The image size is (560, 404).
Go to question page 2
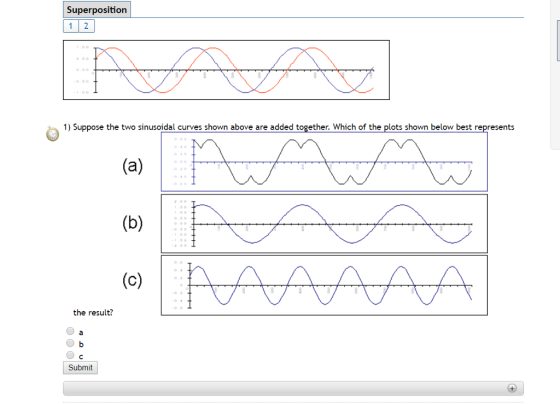click(x=86, y=26)
